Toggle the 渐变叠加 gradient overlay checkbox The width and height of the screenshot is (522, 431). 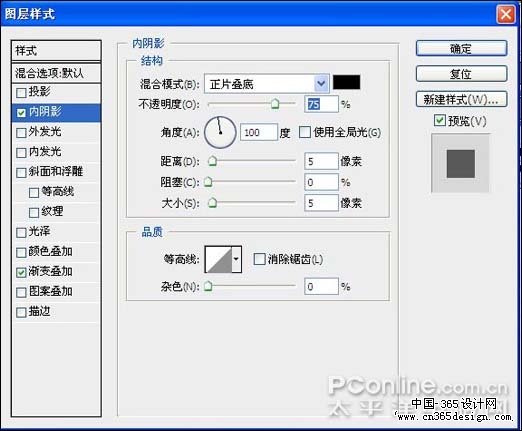pyautogui.click(x=21, y=272)
